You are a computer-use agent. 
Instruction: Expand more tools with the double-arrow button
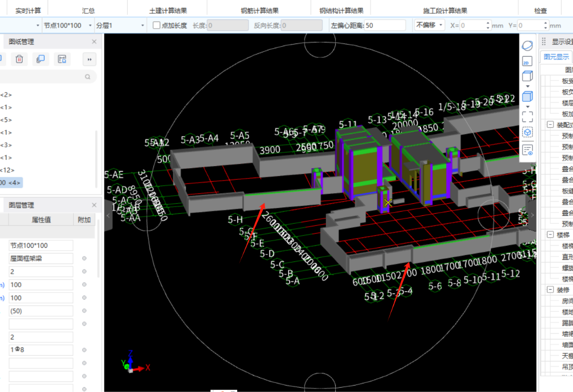pos(90,59)
